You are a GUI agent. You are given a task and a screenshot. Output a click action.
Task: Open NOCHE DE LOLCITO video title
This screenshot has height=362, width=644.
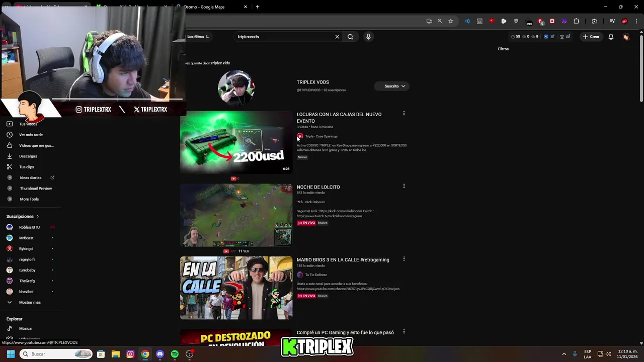pos(318,187)
